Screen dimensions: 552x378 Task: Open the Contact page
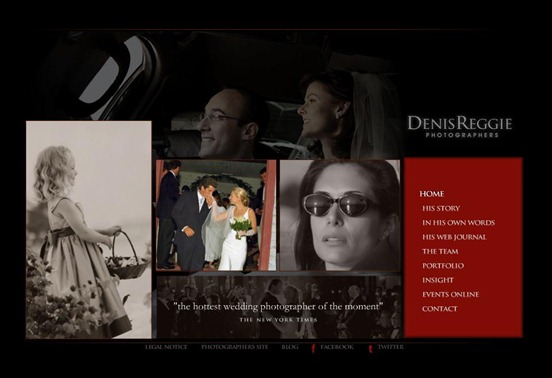click(x=440, y=309)
